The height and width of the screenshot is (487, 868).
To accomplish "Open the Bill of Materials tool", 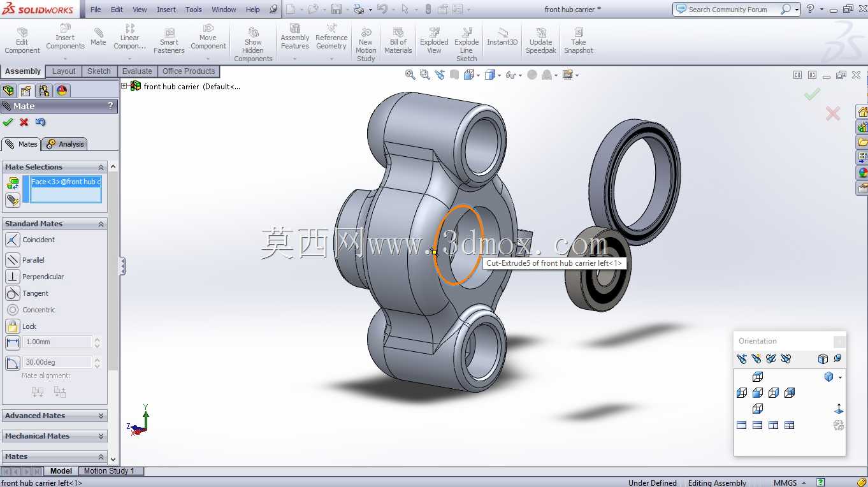I will point(398,40).
